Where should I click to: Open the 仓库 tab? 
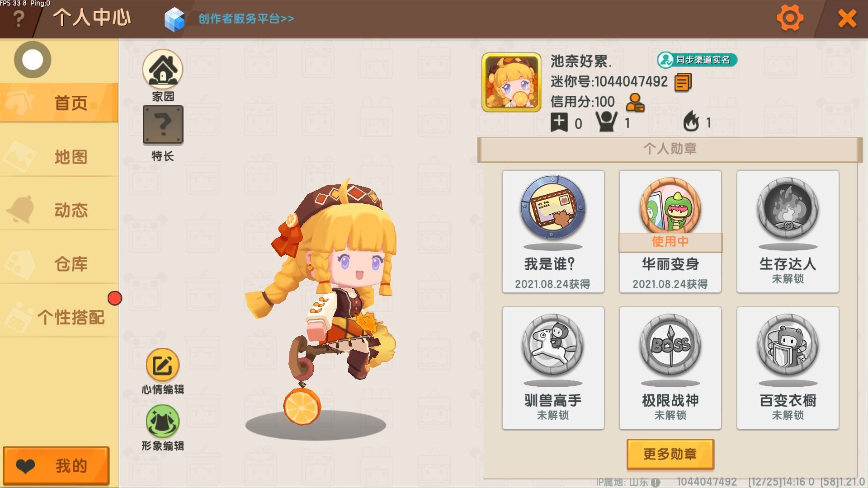[59, 264]
